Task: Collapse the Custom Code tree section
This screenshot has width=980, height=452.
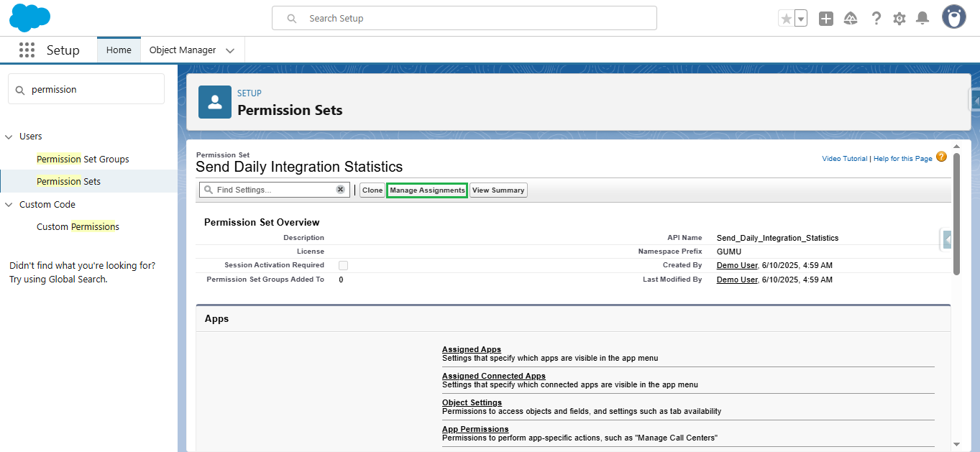Action: (x=9, y=205)
